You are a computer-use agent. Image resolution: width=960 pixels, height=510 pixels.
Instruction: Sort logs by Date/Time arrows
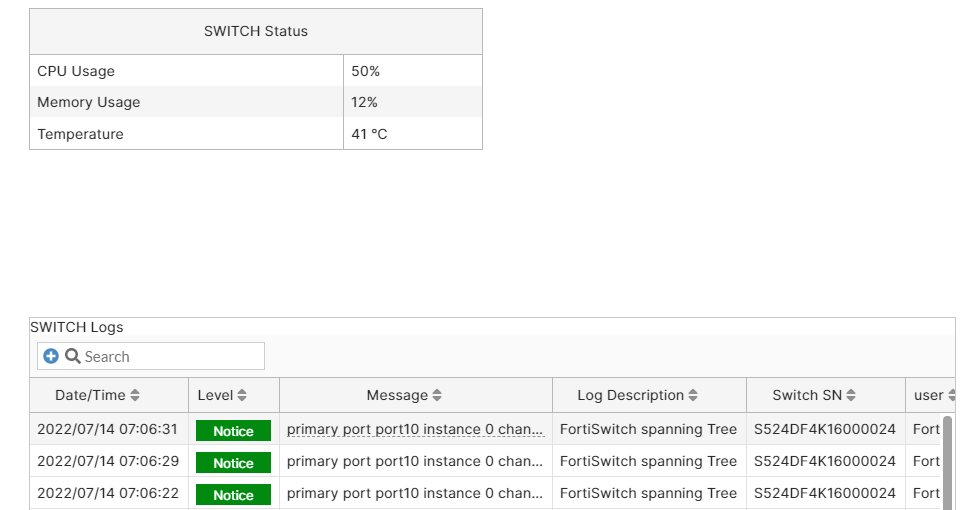135,396
